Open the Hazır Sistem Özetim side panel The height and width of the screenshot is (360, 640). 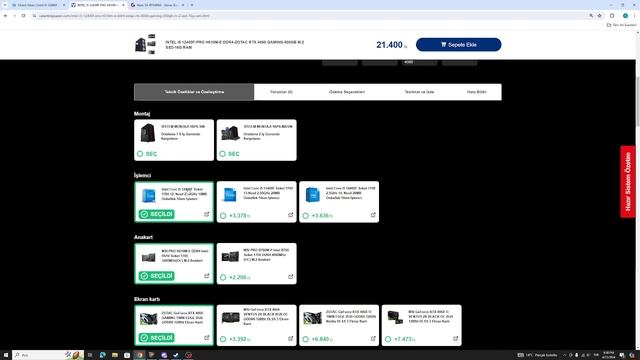628,182
